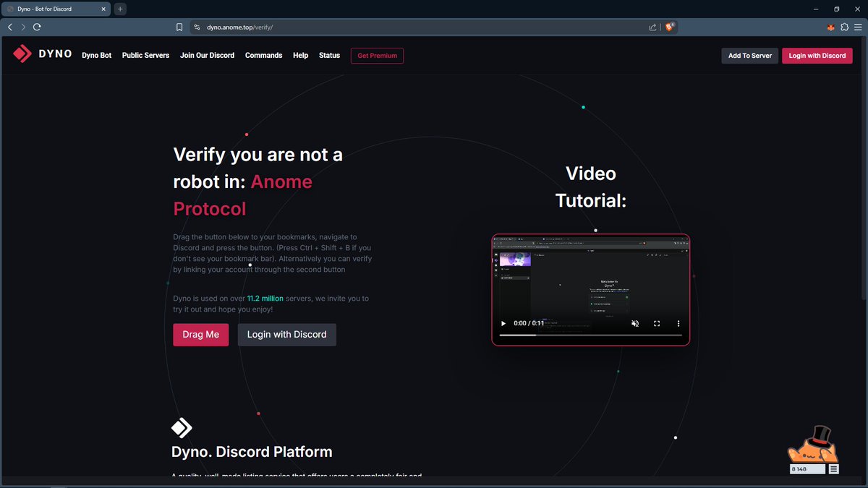Play the video tutorial

[x=503, y=323]
